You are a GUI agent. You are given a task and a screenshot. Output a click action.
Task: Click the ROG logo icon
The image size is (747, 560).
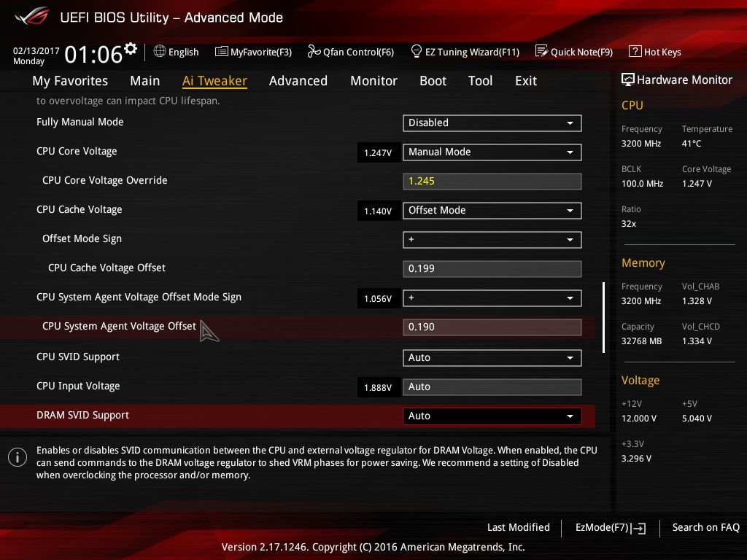(31, 16)
